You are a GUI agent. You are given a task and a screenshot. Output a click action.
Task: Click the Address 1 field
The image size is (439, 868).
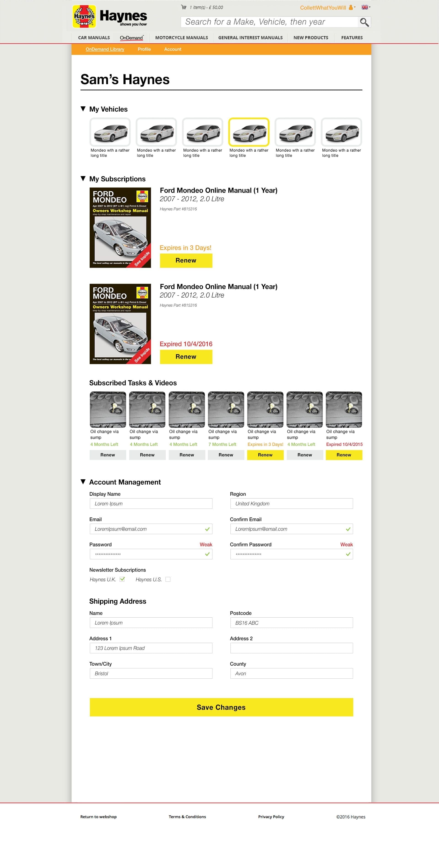pos(151,648)
